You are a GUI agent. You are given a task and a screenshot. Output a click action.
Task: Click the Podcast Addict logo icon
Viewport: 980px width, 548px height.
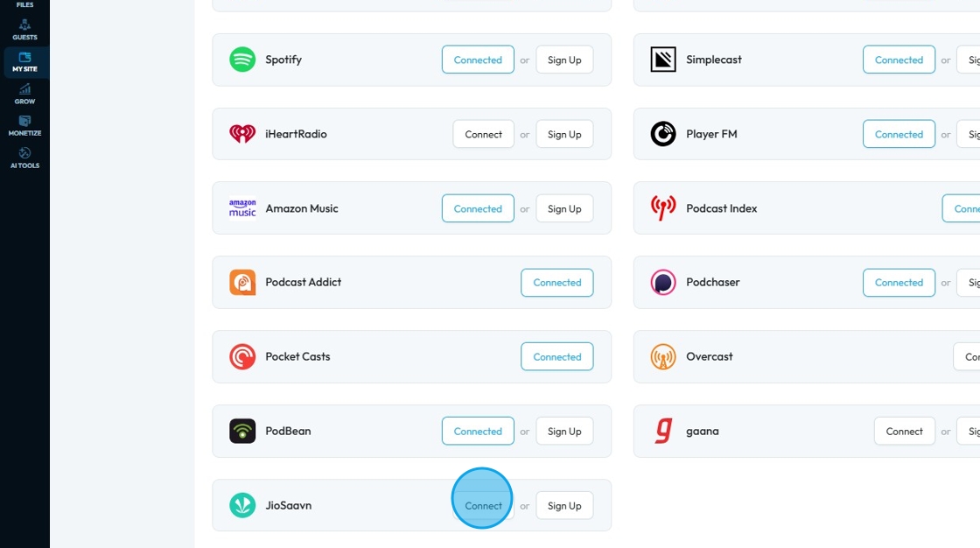coord(242,282)
